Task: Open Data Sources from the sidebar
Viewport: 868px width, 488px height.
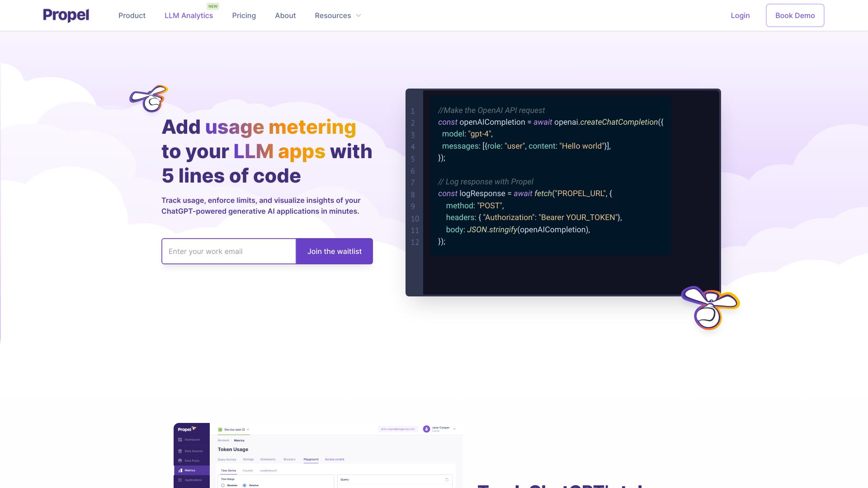Action: click(179, 451)
